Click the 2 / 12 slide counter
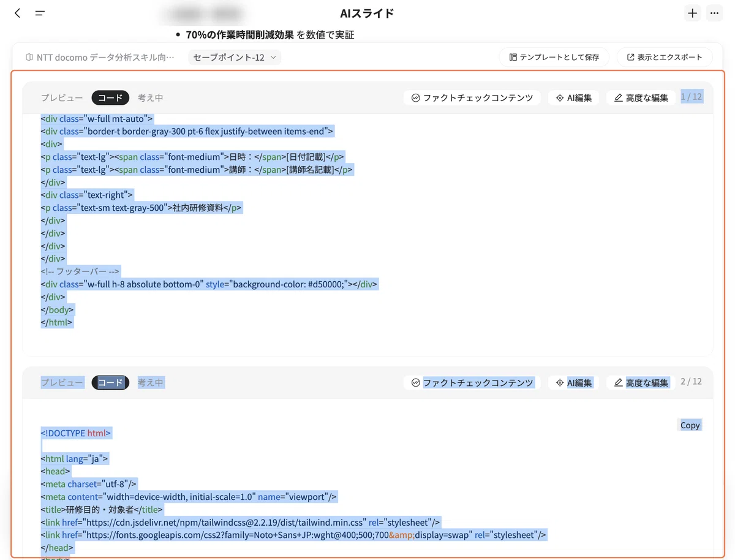The height and width of the screenshot is (560, 735). (691, 381)
